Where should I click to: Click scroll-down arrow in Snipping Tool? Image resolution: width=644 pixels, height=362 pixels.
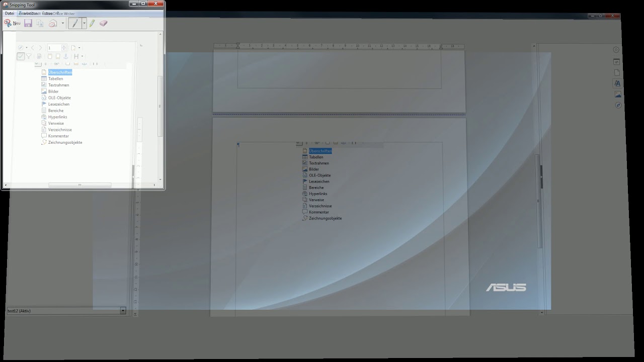[160, 179]
